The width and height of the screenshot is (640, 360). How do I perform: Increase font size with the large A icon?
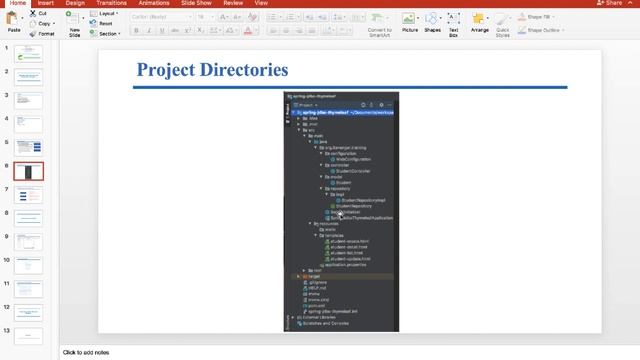[223, 17]
